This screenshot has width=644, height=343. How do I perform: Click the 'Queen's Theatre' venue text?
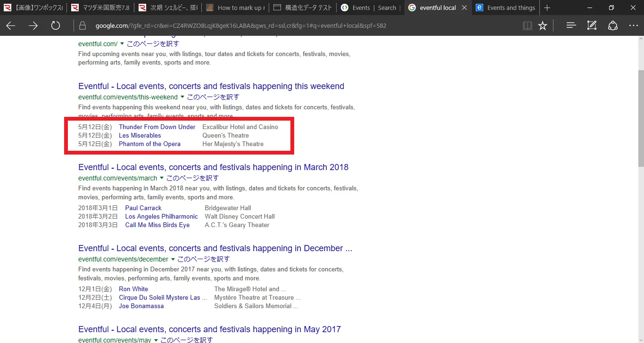[225, 135]
